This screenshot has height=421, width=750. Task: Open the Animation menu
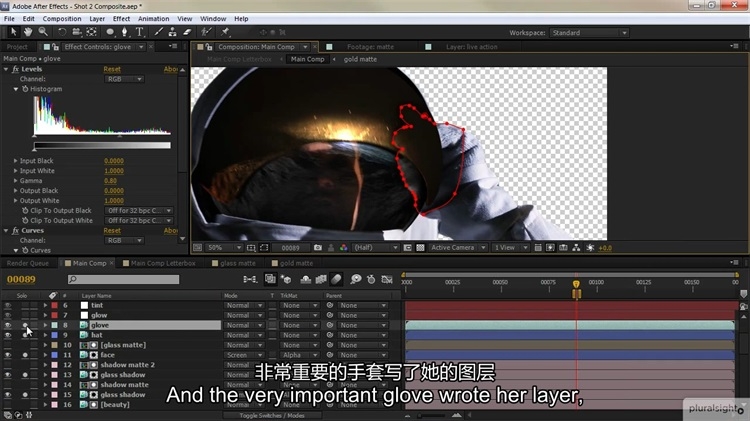(154, 19)
